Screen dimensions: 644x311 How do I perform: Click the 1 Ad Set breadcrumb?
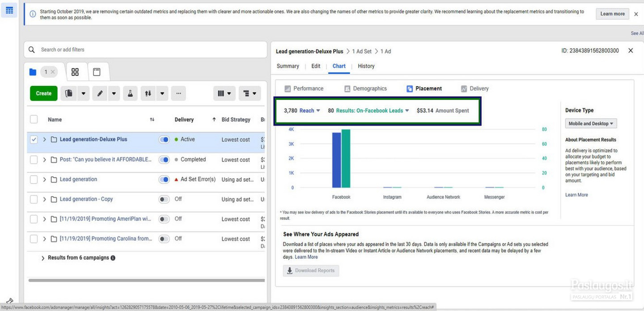(362, 51)
